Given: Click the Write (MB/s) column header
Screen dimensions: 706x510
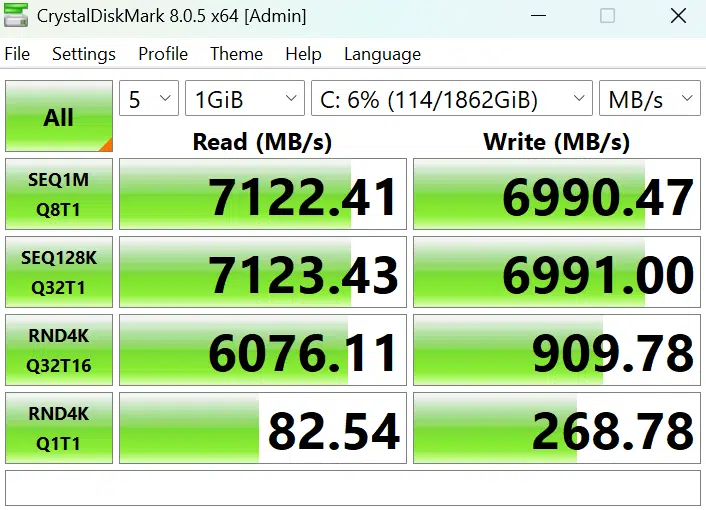Looking at the screenshot, I should point(557,142).
